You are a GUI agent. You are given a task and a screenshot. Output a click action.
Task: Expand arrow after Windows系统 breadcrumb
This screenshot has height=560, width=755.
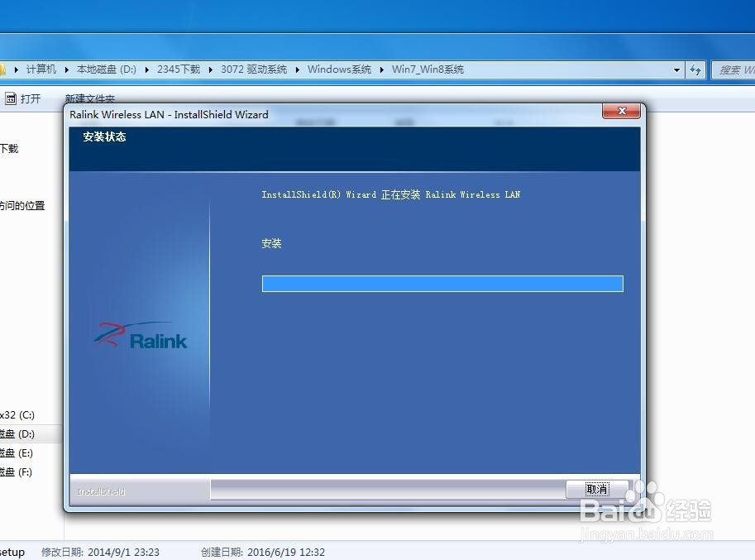click(x=382, y=69)
